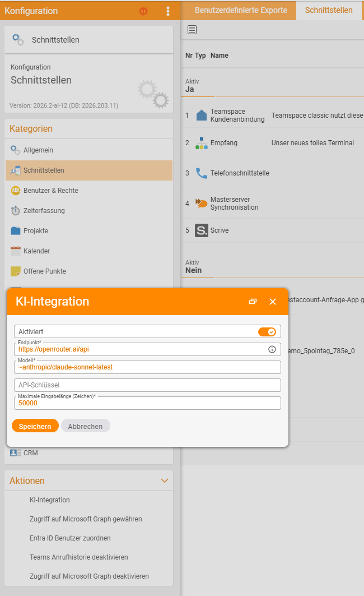Click the Zeiterfassung stopwatch icon
This screenshot has height=596, width=364.
[x=16, y=211]
